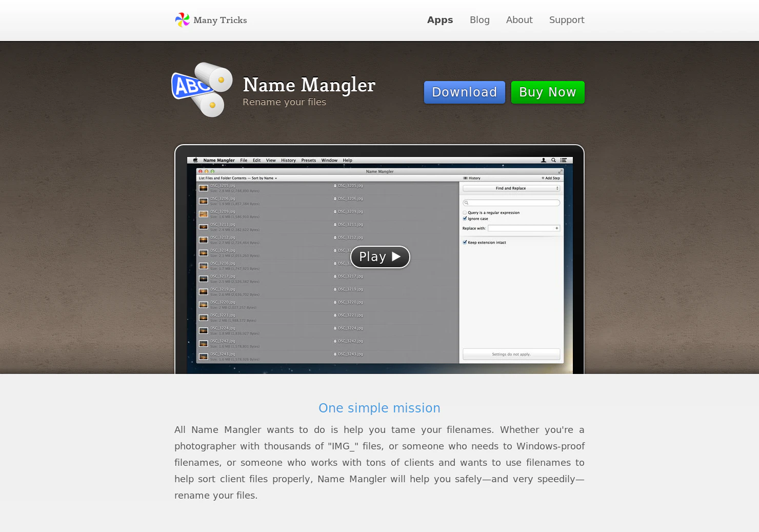Click the fullscreen arrows icon in the preview title bar
The width and height of the screenshot is (759, 532).
[x=560, y=171]
